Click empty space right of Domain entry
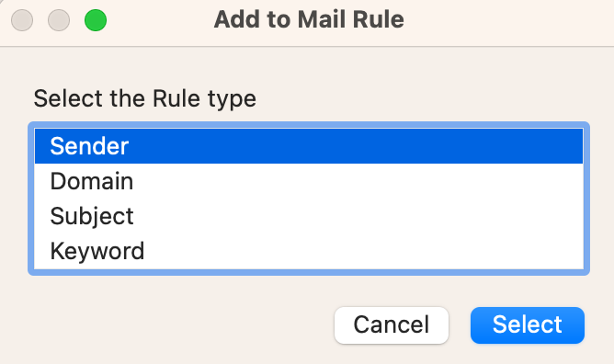The width and height of the screenshot is (614, 364). click(358, 181)
